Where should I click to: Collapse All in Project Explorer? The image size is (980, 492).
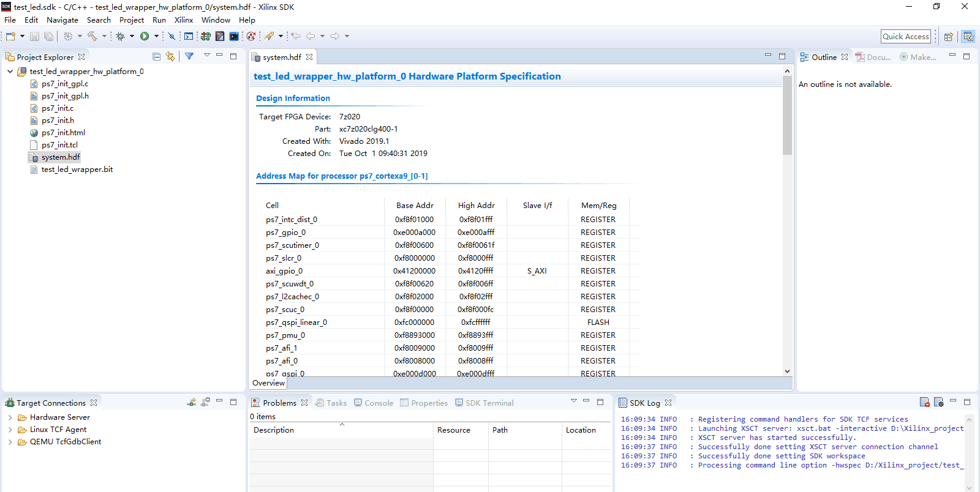[x=156, y=56]
